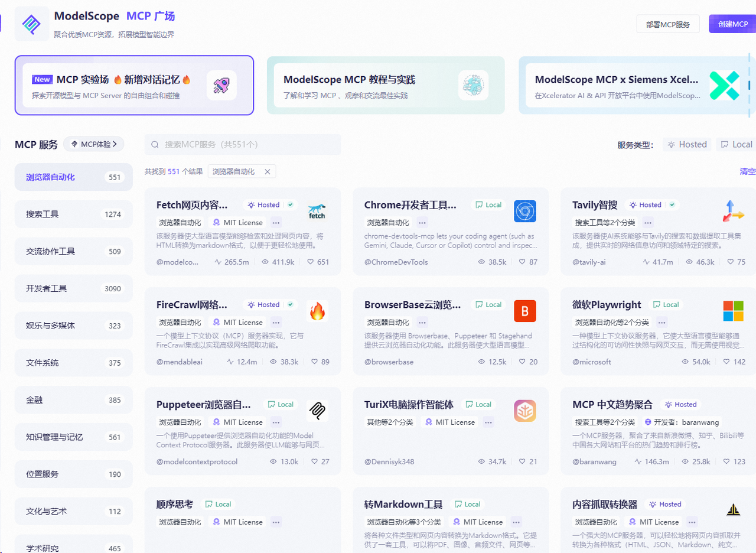Click the Microsoft Playwright logo icon
Screen dimensions: 756x553
tap(734, 311)
